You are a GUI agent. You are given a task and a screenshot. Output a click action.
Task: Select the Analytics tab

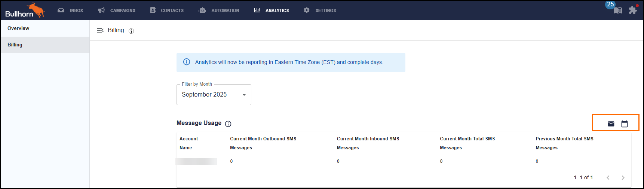coord(272,10)
